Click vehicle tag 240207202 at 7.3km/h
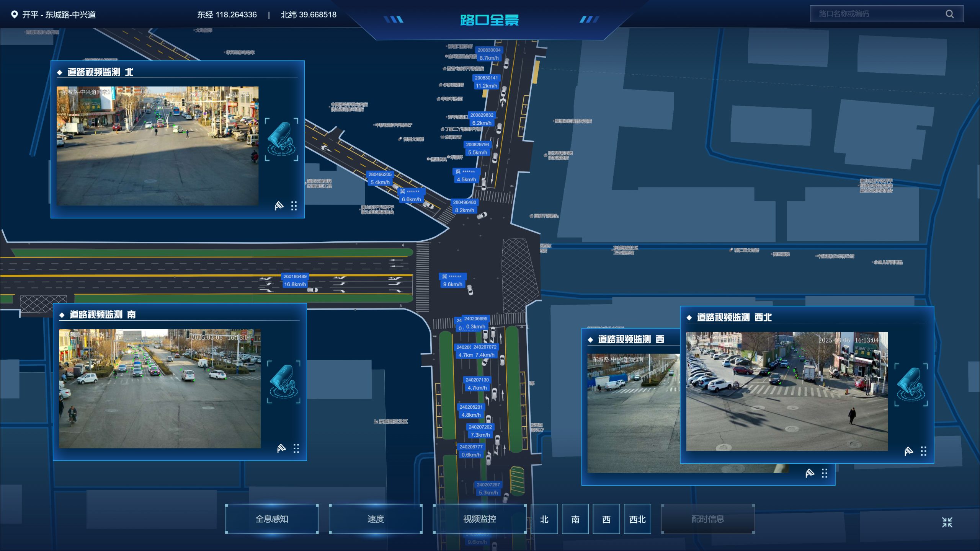This screenshot has width=980, height=551. 480,431
